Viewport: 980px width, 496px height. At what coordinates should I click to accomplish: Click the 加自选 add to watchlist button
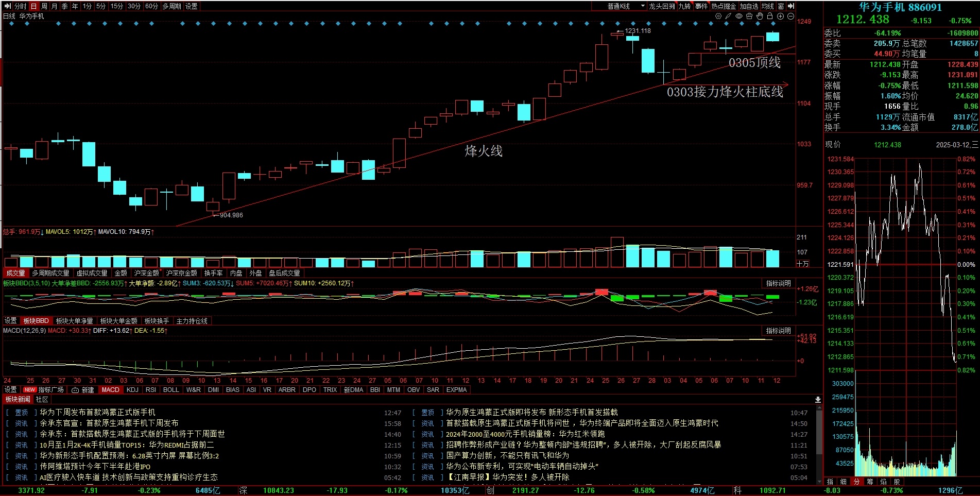pyautogui.click(x=749, y=6)
